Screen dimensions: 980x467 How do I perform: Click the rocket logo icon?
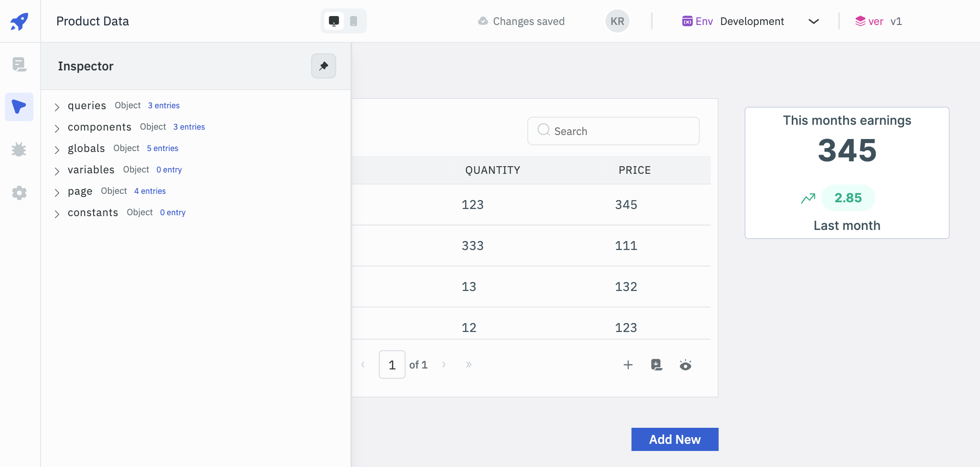[19, 21]
